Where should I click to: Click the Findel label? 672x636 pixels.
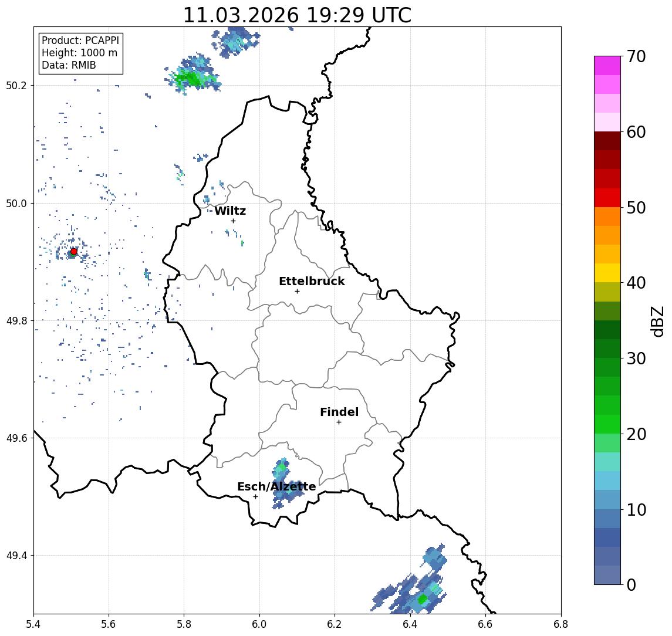pyautogui.click(x=339, y=412)
